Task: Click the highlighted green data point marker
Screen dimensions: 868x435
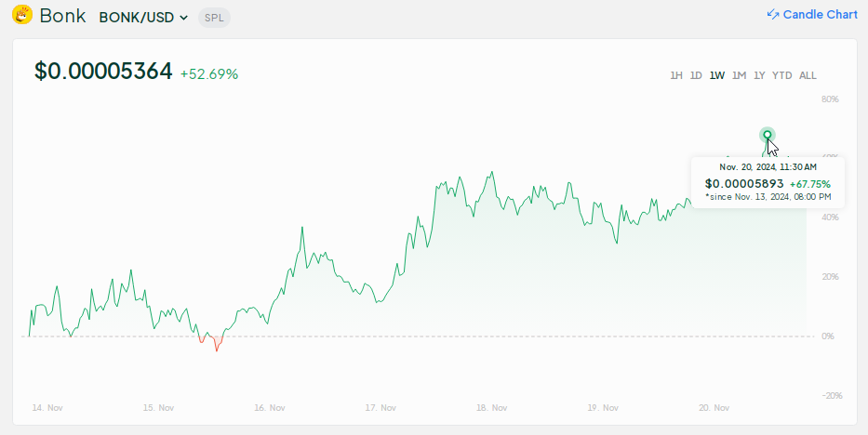Action: point(768,135)
